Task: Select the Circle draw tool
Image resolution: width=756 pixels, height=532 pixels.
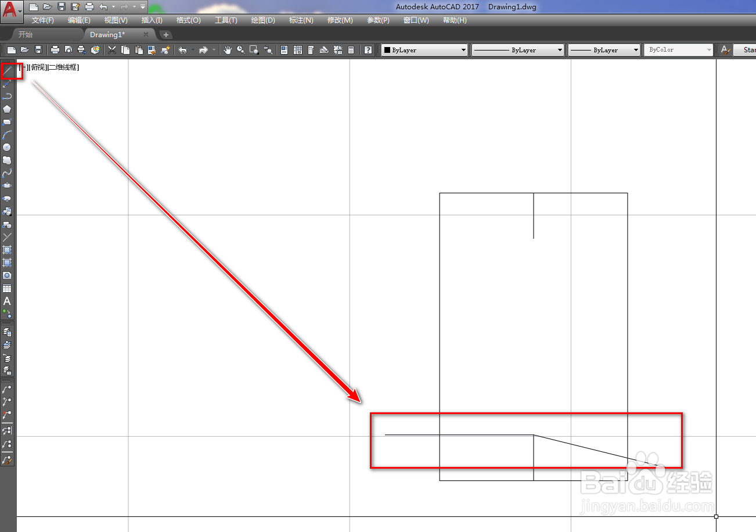Action: [7, 148]
